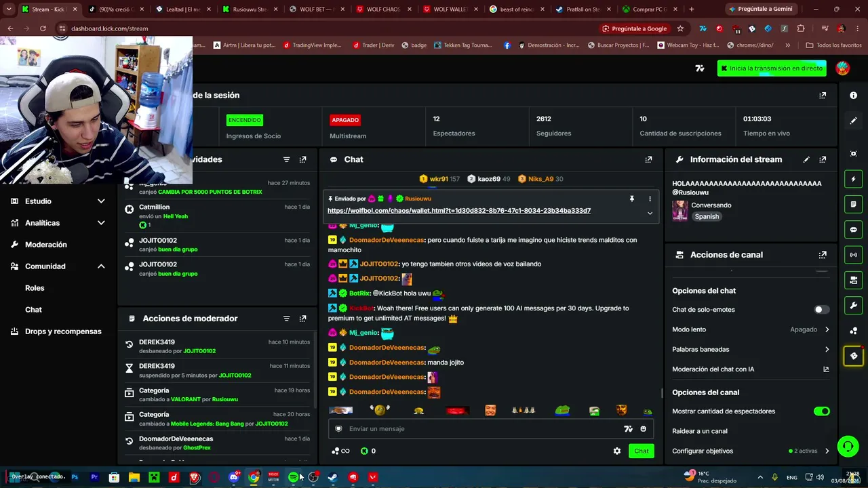Select Chat in the Comunidad menu
868x488 pixels.
point(33,310)
